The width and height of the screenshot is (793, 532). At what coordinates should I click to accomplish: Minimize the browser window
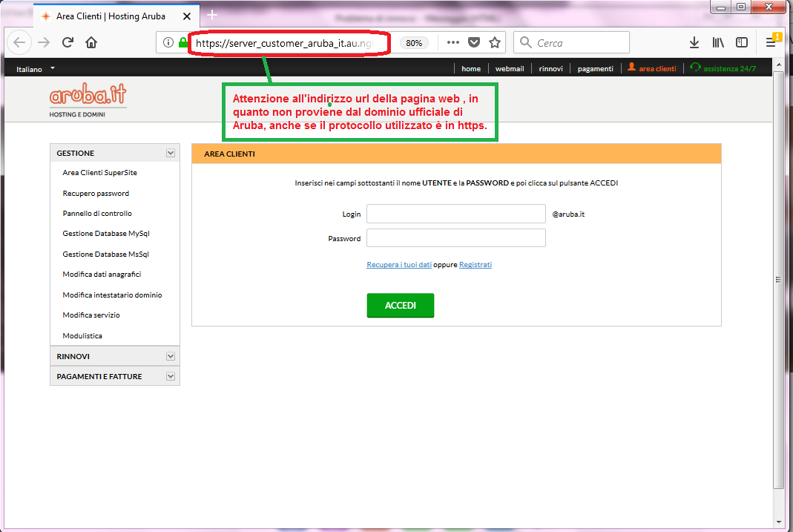[721, 7]
